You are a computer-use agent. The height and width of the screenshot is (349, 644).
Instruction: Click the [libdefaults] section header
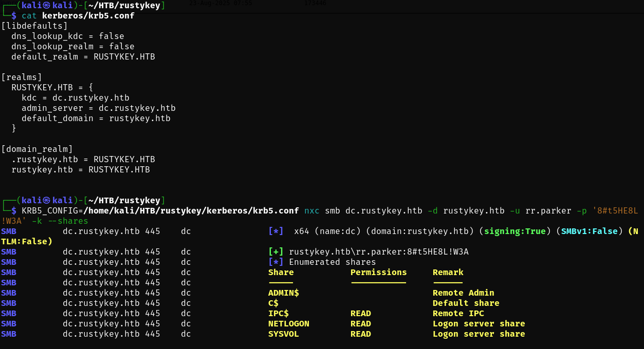click(x=34, y=26)
